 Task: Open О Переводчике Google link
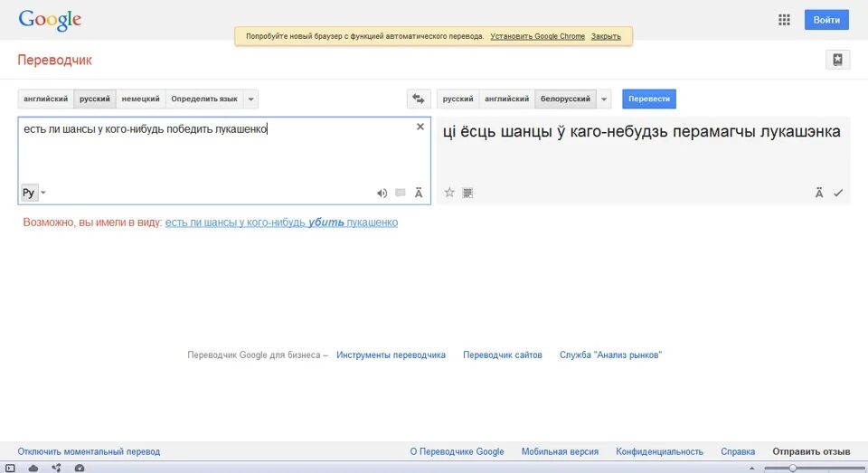[457, 452]
